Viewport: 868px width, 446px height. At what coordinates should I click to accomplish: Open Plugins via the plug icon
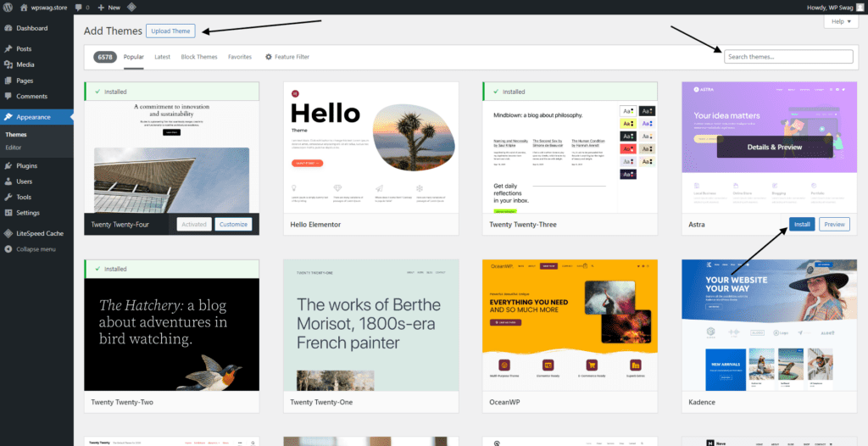[8, 165]
